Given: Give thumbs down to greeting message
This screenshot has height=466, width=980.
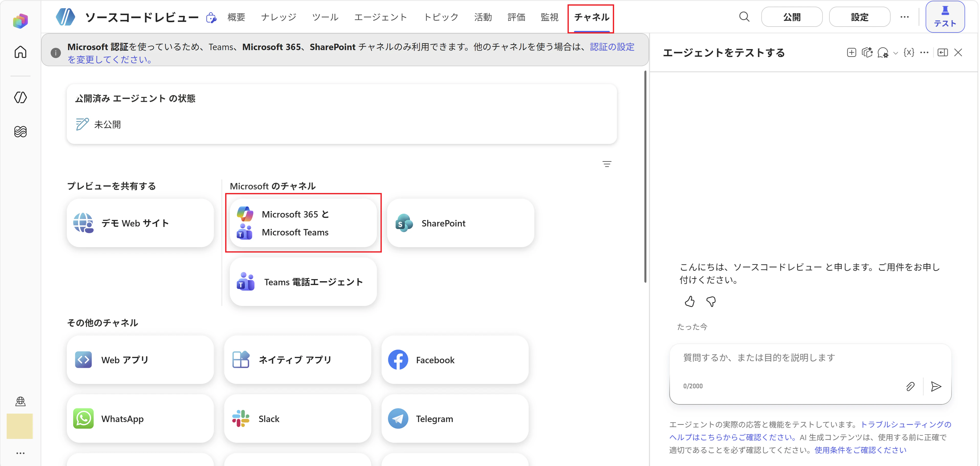Looking at the screenshot, I should tap(711, 301).
